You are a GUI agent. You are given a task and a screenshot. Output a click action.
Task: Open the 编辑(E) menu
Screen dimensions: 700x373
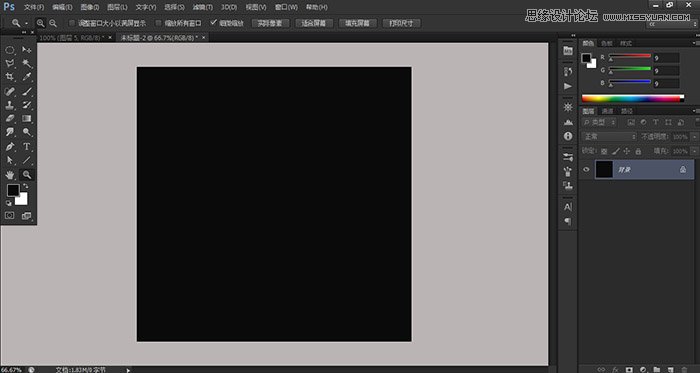[62, 7]
